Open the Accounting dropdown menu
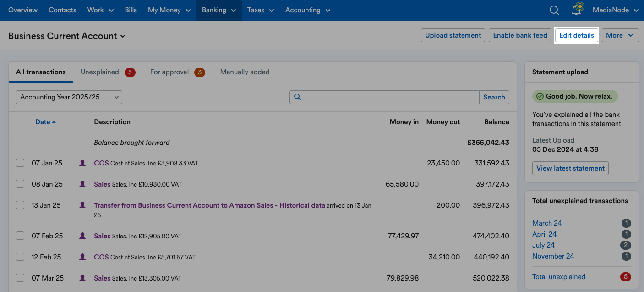Screen dimensions: 644x292 (307, 10)
